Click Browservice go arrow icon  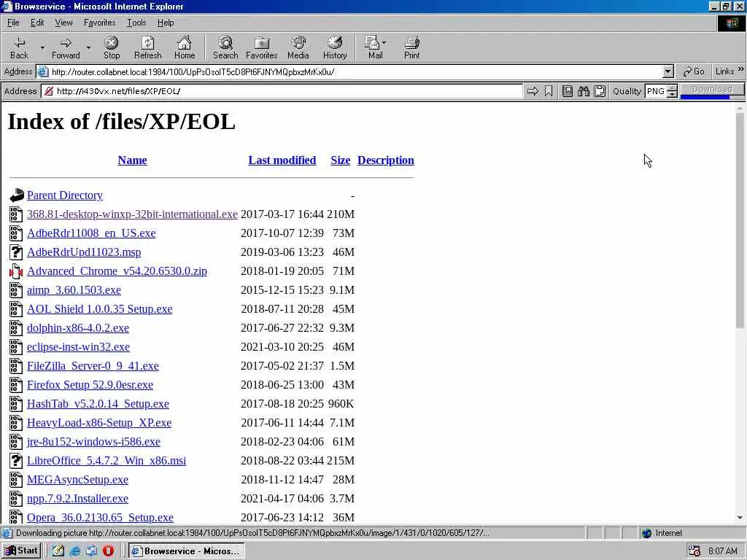(533, 91)
